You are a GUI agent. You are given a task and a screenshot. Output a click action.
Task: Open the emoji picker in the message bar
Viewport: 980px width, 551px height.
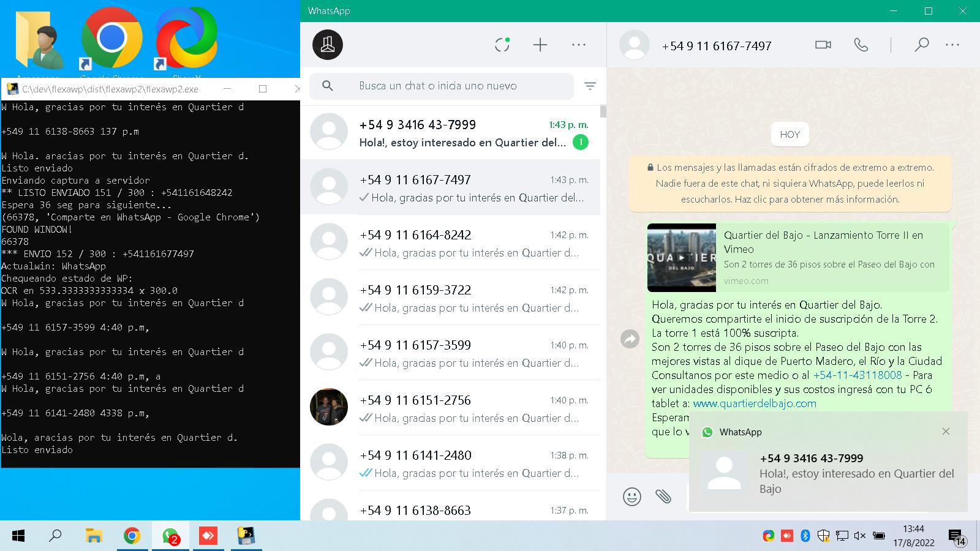pyautogui.click(x=632, y=496)
